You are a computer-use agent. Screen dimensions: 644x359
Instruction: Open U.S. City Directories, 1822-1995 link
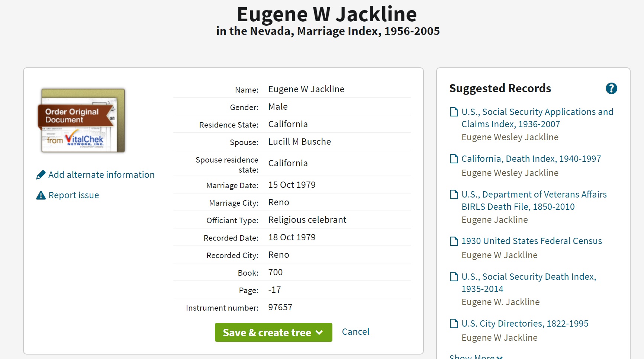click(x=525, y=324)
